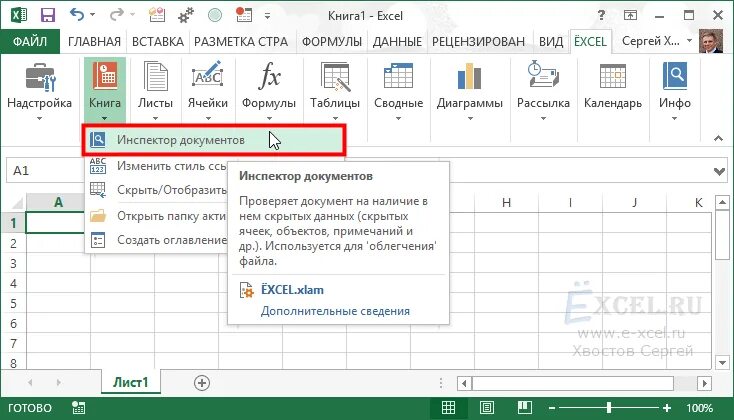Choose Создать оглавление menu item

(157, 240)
